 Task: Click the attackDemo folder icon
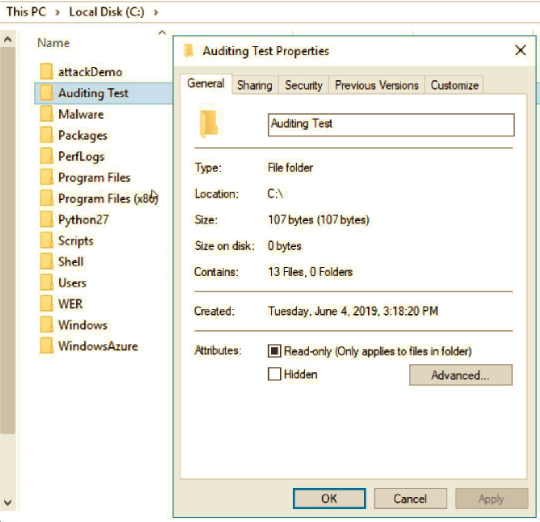46,72
